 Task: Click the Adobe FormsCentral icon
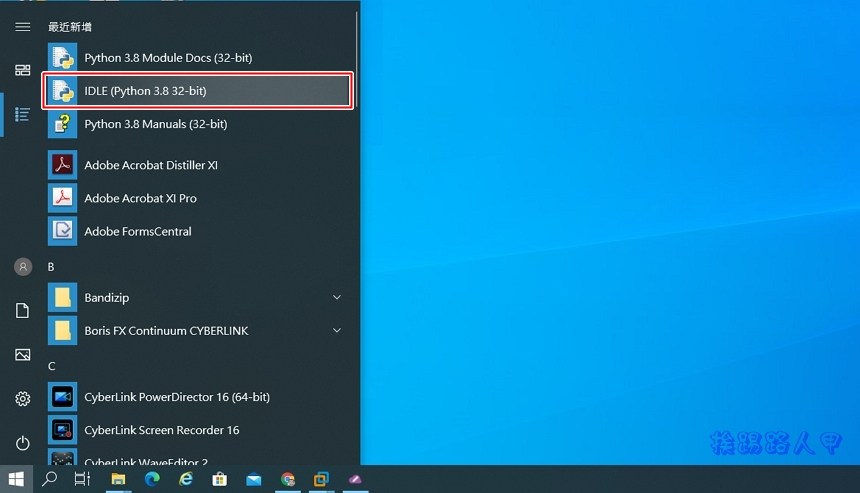[x=63, y=231]
